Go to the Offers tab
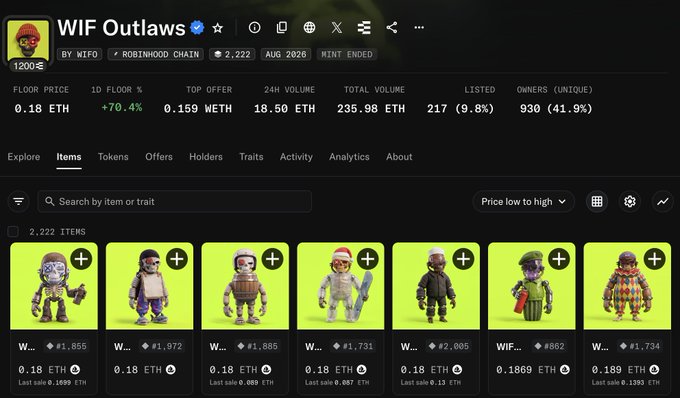The width and height of the screenshot is (680, 398). [159, 157]
